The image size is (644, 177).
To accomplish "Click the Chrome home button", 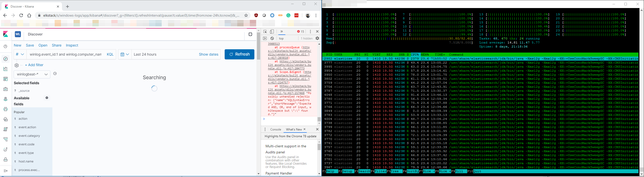I will (29, 15).
